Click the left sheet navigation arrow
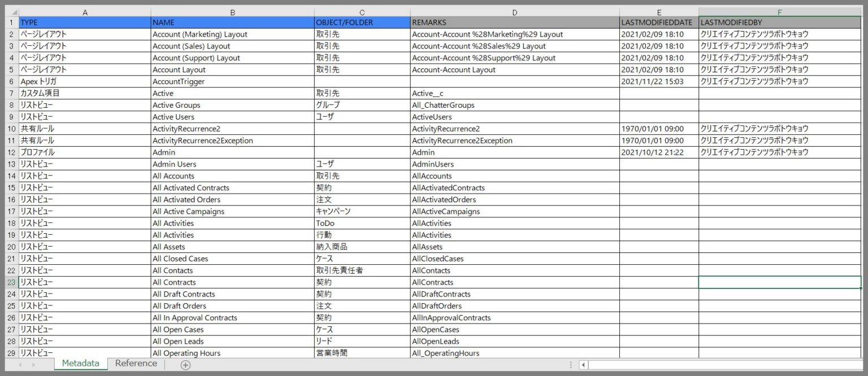The image size is (868, 376). [20, 364]
